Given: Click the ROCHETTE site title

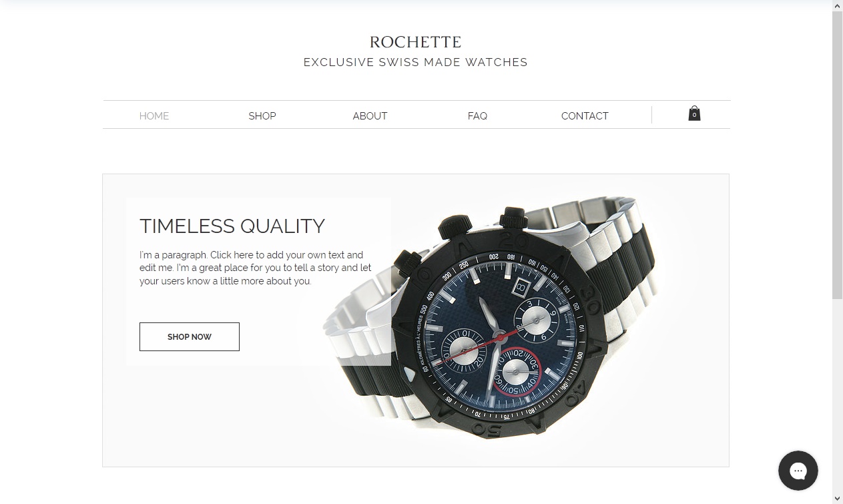Looking at the screenshot, I should click(416, 42).
